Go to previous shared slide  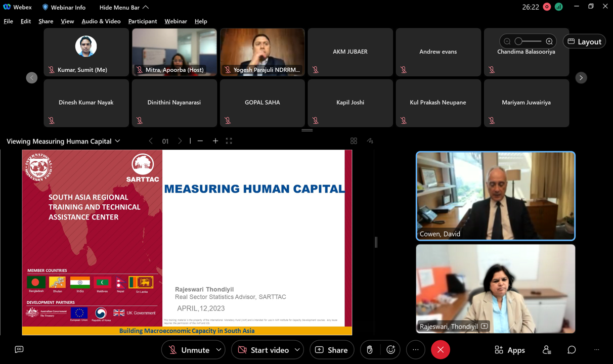coord(151,141)
